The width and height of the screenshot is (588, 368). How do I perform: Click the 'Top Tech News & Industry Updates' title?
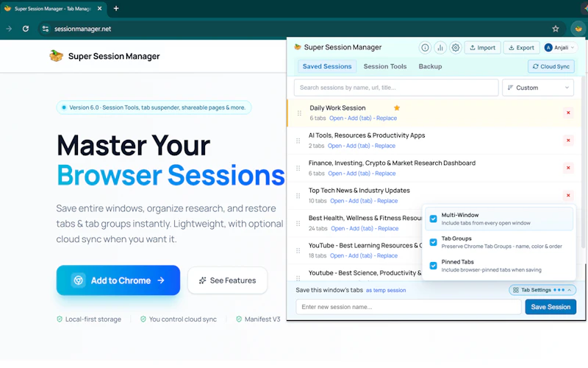click(x=359, y=191)
